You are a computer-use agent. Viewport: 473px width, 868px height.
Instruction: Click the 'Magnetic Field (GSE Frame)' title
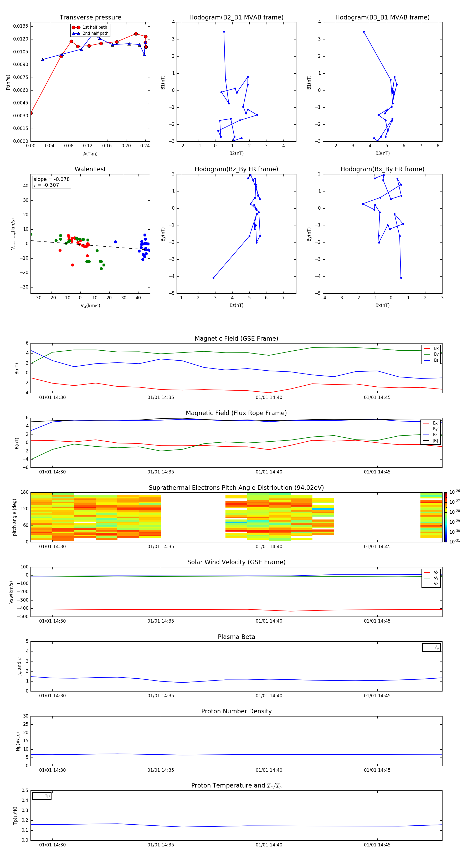(236, 339)
